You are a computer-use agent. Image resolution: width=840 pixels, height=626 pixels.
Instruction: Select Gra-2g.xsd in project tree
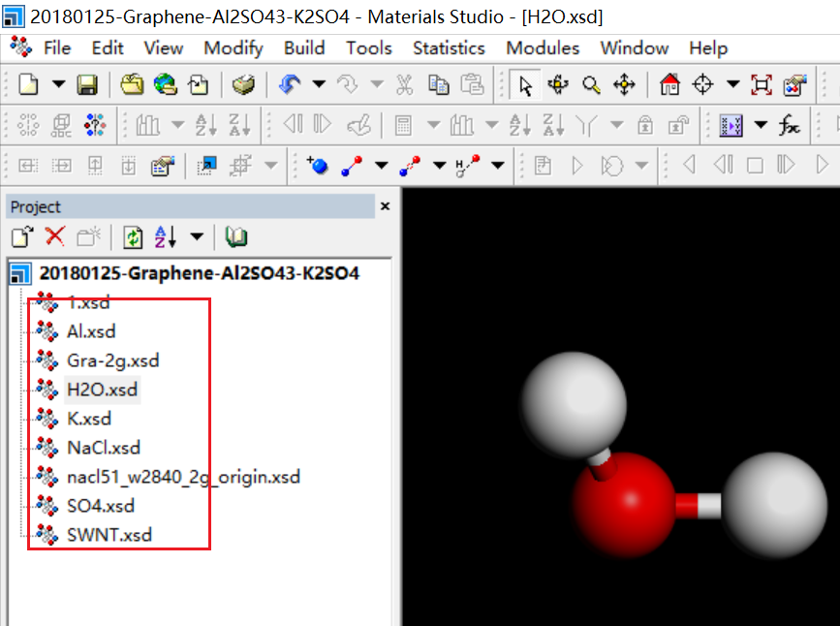[113, 360]
